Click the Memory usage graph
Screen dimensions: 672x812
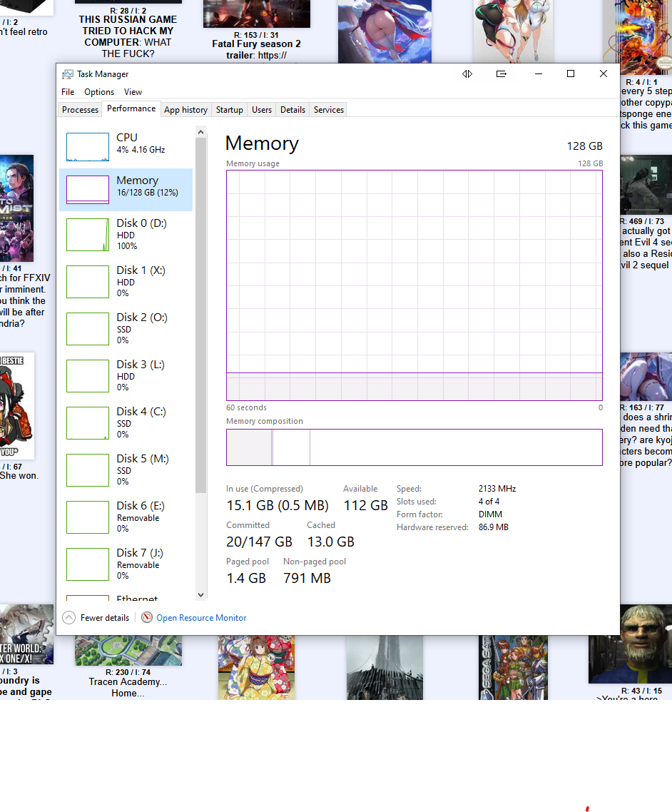point(414,285)
